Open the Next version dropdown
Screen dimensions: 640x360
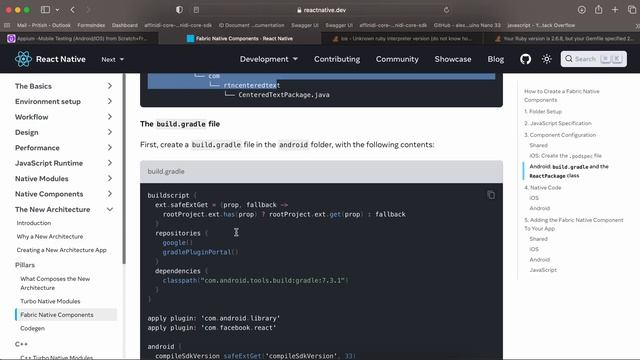[x=113, y=60]
